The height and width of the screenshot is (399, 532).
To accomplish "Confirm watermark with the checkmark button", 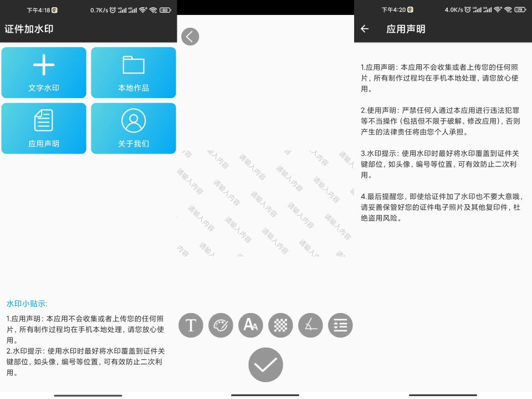I will (x=265, y=365).
